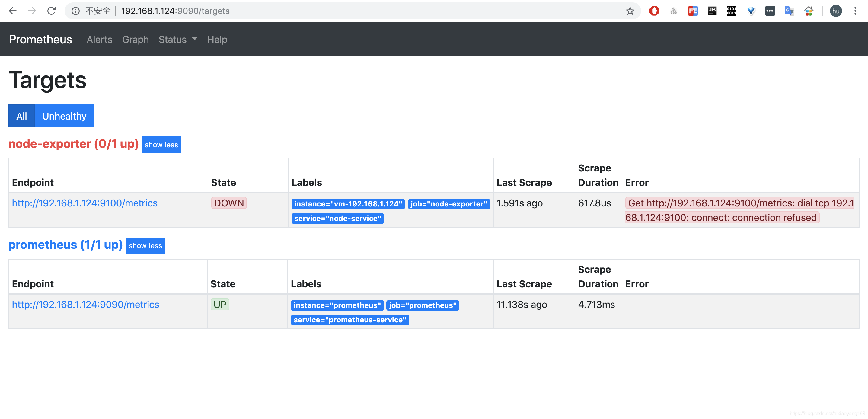Click the browser address bar URL
The image size is (868, 419).
175,11
